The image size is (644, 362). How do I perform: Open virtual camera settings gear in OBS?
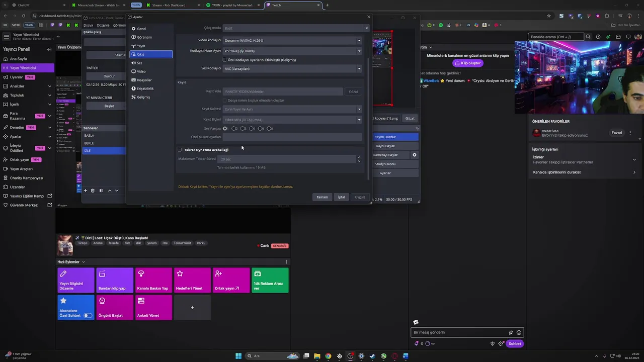[415, 155]
